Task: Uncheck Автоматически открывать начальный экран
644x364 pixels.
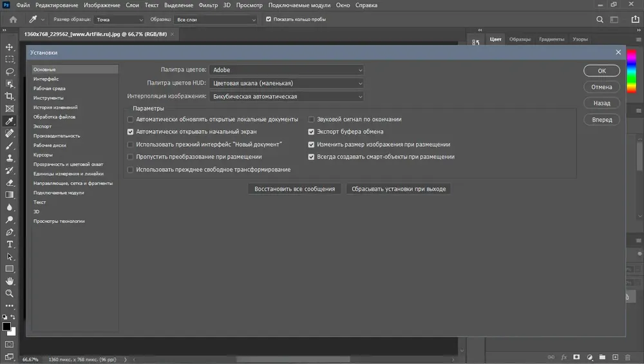Action: (130, 132)
